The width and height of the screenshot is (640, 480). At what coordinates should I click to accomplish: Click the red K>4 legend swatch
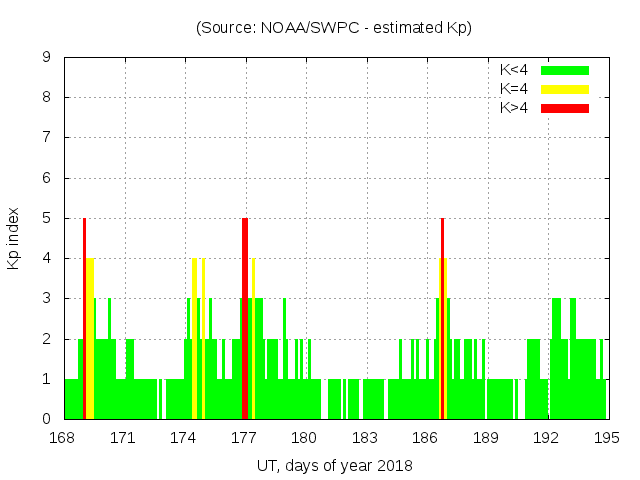pyautogui.click(x=565, y=108)
